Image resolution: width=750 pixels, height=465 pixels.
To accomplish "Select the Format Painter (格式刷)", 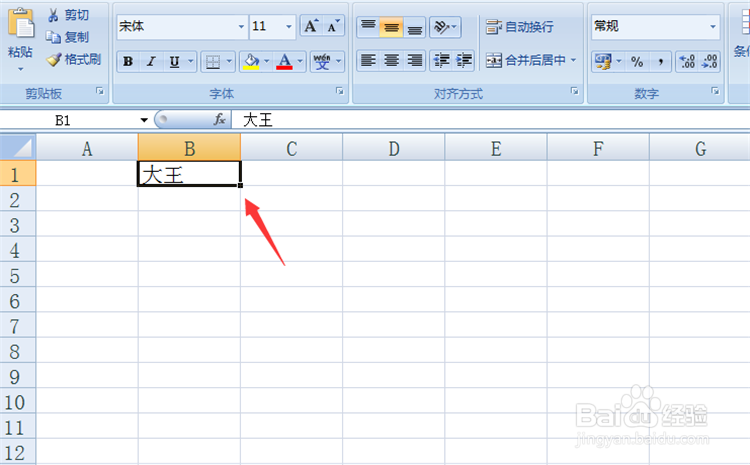I will tap(74, 59).
